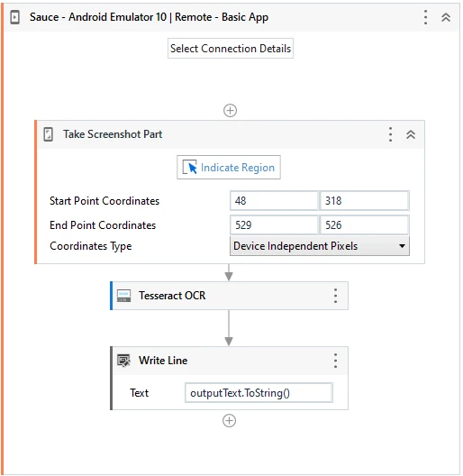Collapse the Take Screenshot Part activity
Viewport: 463px width, 476px height.
(411, 134)
